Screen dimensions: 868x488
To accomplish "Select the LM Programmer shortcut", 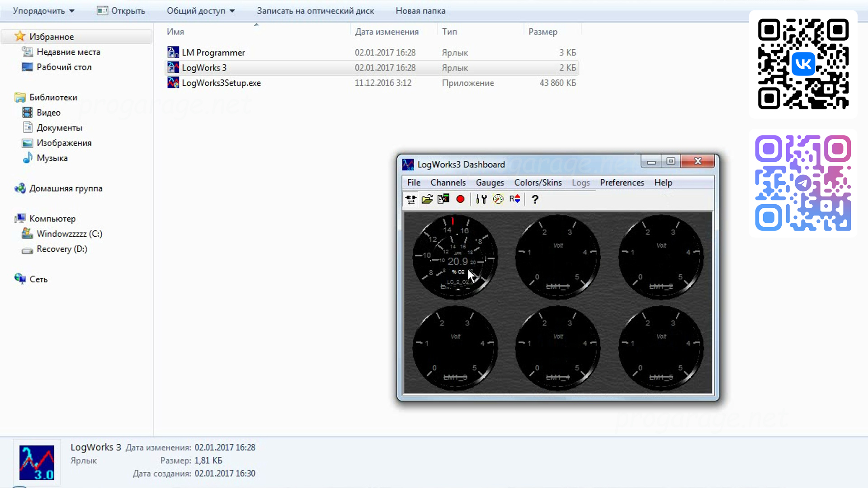I will click(213, 52).
